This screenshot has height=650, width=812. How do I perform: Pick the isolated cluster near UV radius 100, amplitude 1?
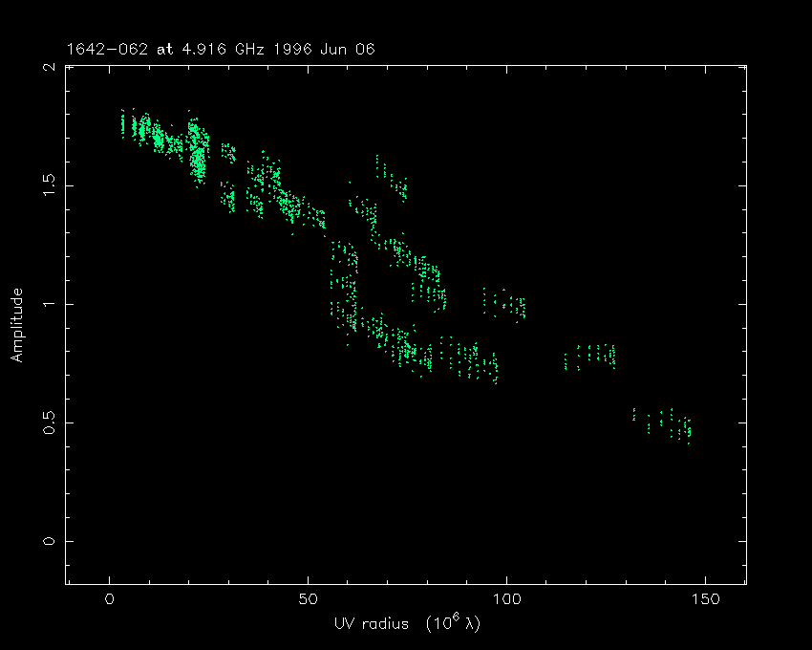pyautogui.click(x=504, y=304)
